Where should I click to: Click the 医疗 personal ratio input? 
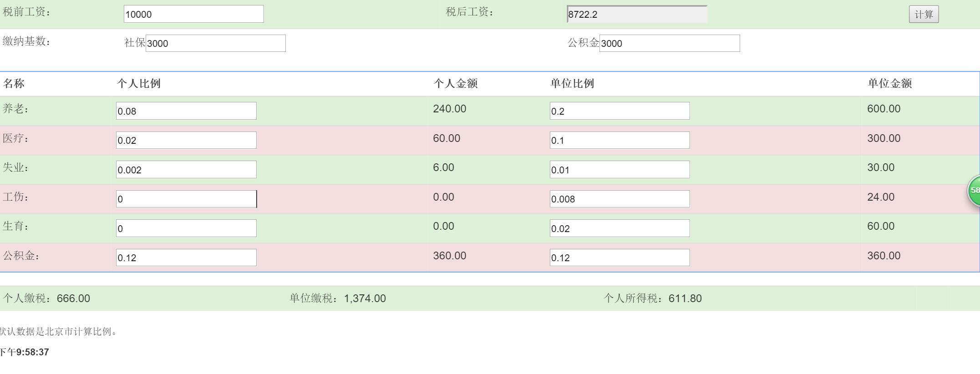click(x=186, y=140)
